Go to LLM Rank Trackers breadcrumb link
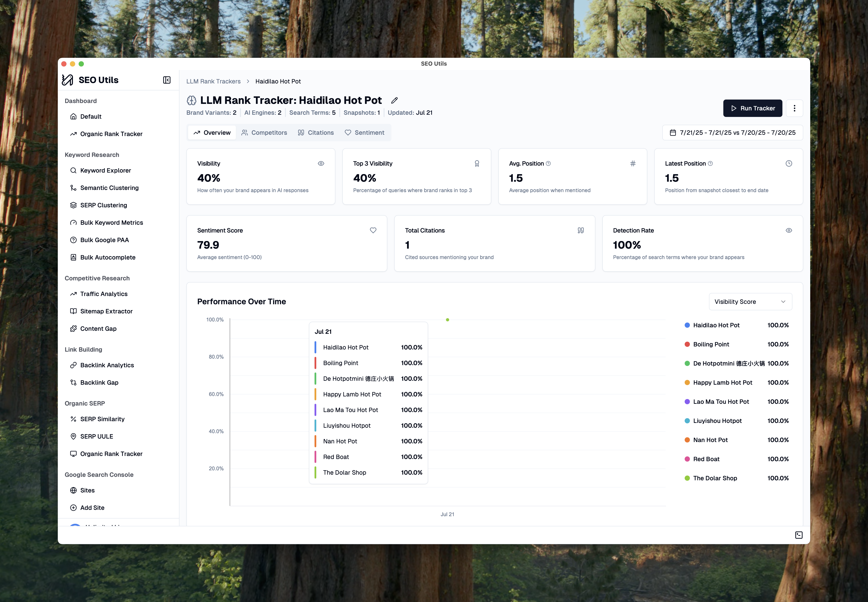This screenshot has width=868, height=602. click(x=213, y=81)
